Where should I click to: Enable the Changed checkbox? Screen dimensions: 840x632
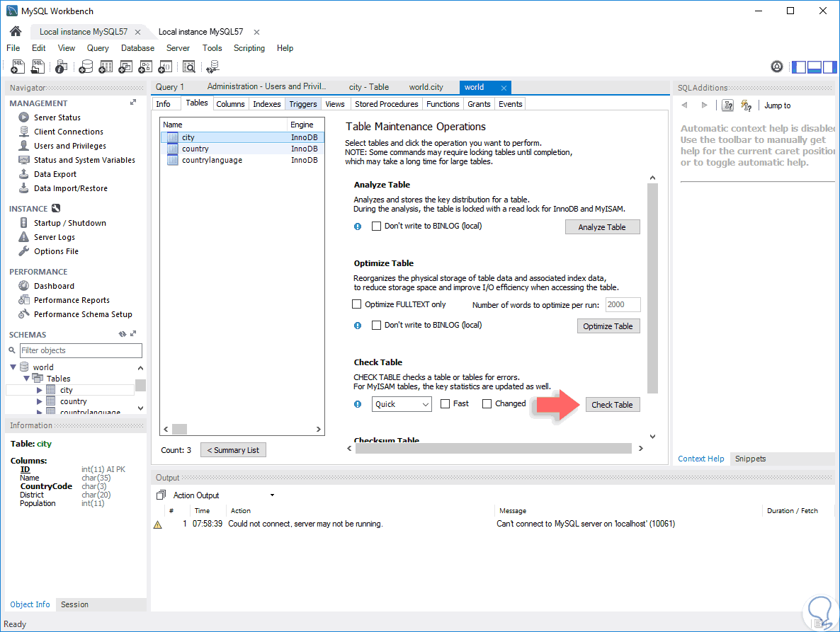(487, 404)
